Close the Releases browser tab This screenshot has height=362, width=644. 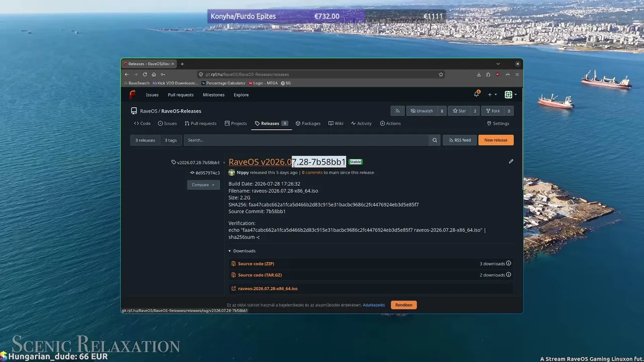173,64
